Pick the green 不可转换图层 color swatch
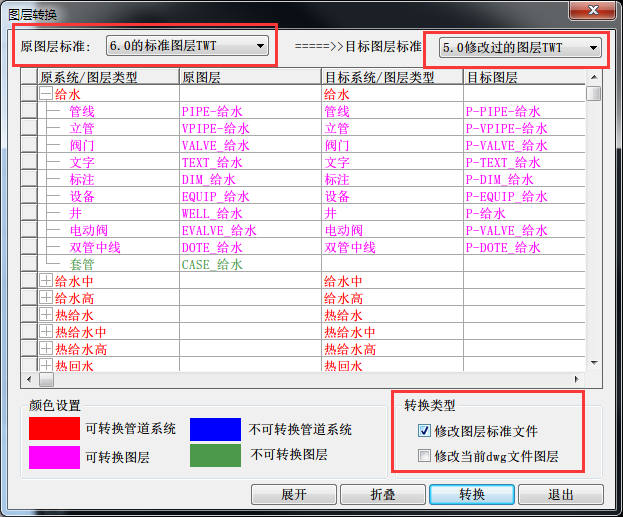This screenshot has height=517, width=623. [215, 455]
